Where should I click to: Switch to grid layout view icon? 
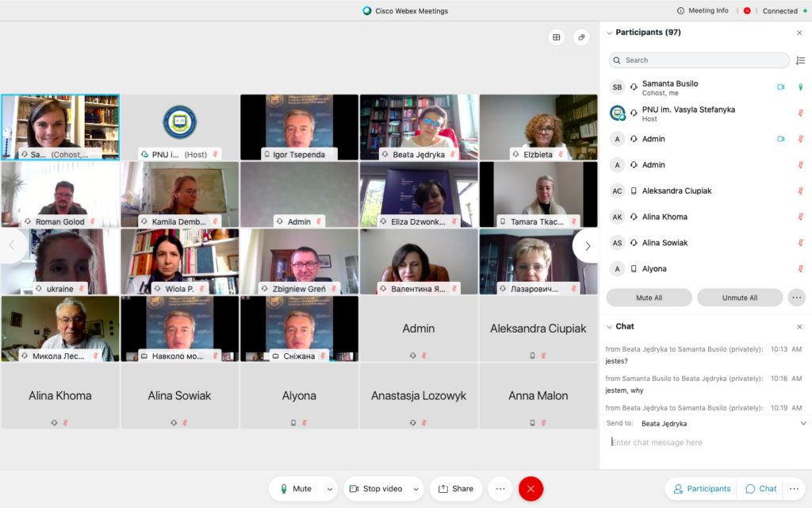557,37
